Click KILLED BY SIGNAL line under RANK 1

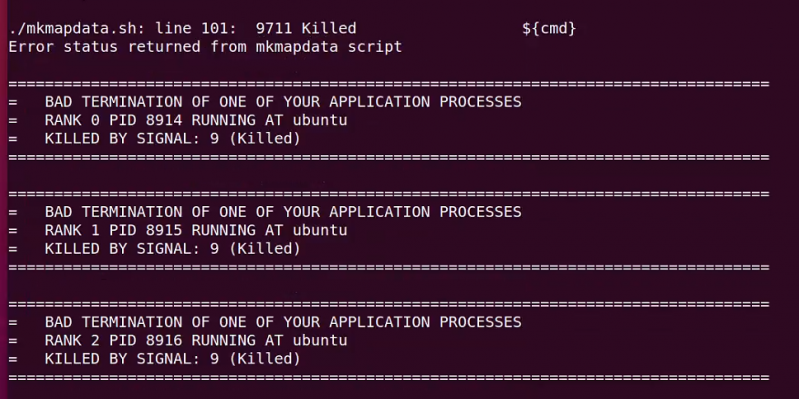[x=155, y=249]
